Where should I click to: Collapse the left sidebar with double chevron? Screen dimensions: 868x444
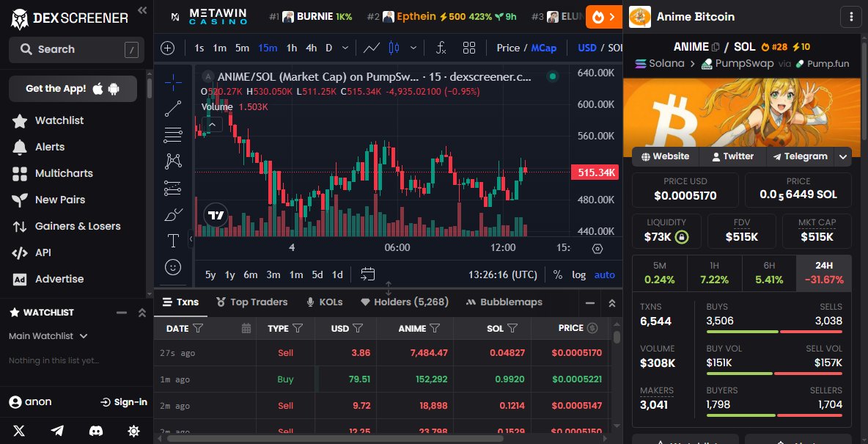pos(142,10)
